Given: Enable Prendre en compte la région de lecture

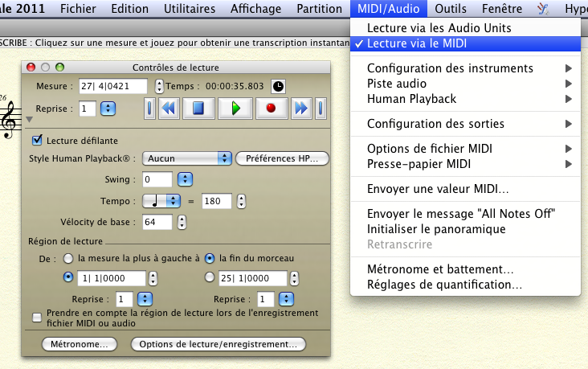Looking at the screenshot, I should [37, 318].
